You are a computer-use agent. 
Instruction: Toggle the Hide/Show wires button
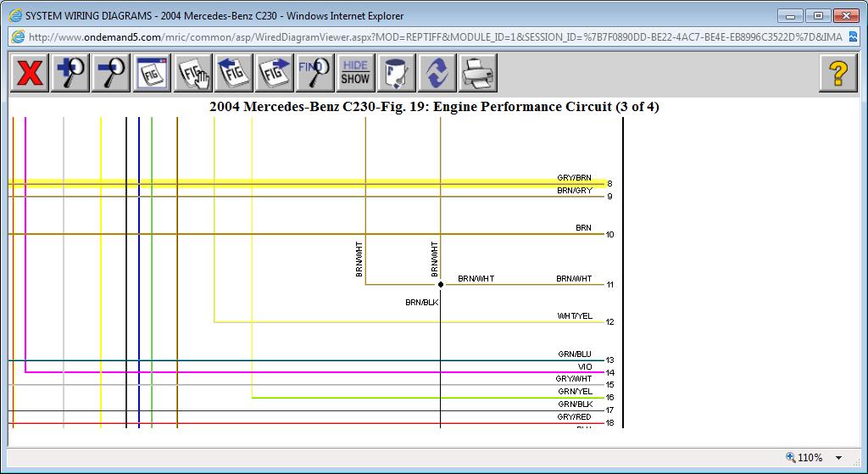pos(355,73)
